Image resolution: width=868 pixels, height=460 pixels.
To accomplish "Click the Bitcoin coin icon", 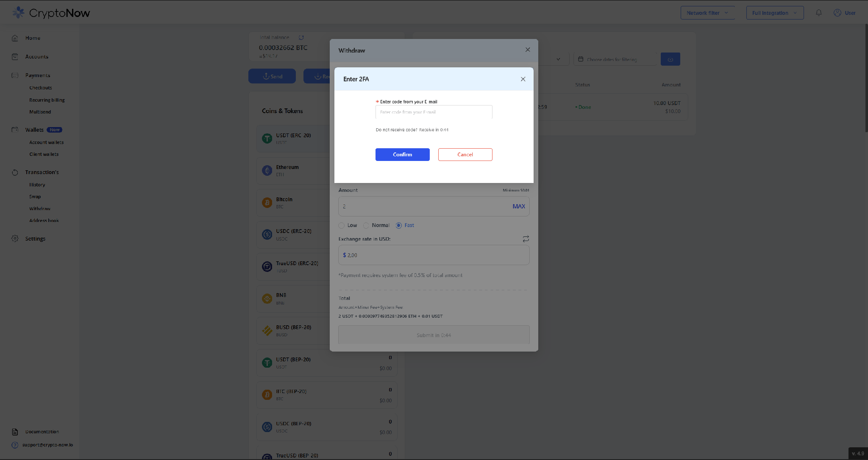I will 267,202.
